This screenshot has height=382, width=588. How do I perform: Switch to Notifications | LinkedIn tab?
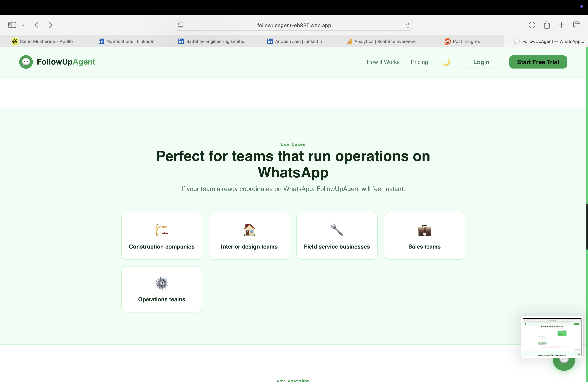126,41
